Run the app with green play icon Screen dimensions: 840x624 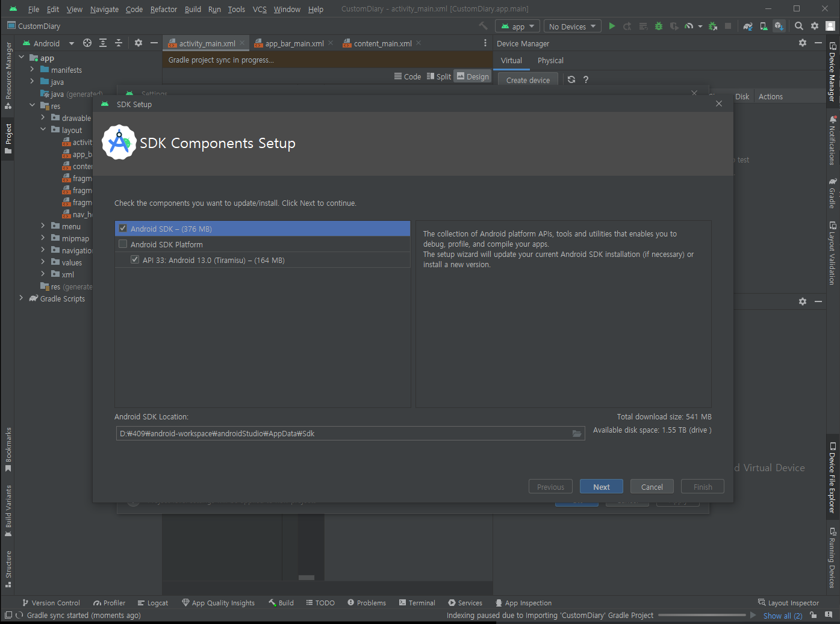[612, 26]
